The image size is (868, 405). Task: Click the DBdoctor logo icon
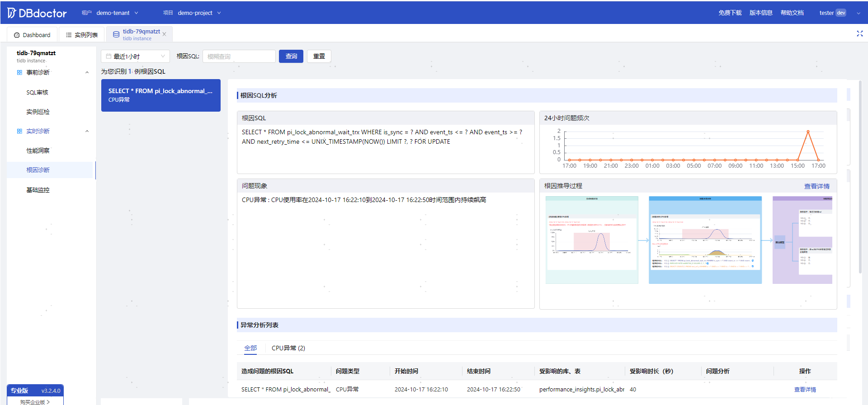pos(12,13)
